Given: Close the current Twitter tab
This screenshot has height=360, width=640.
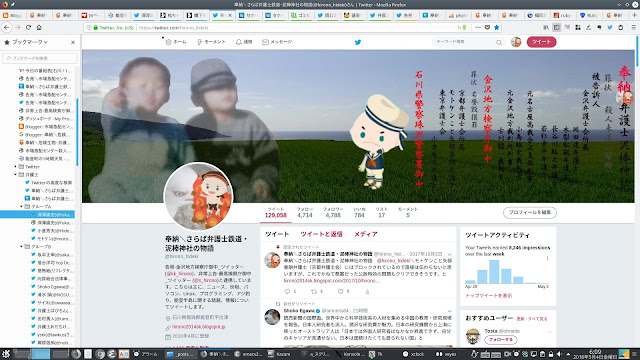Looking at the screenshot, I should coord(230,15).
